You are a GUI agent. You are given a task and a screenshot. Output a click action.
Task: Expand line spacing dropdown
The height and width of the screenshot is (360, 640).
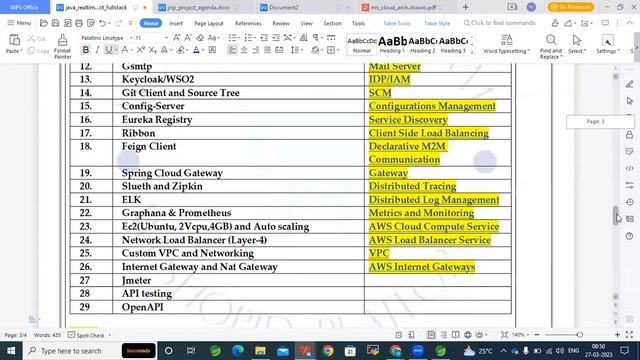pyautogui.click(x=302, y=50)
